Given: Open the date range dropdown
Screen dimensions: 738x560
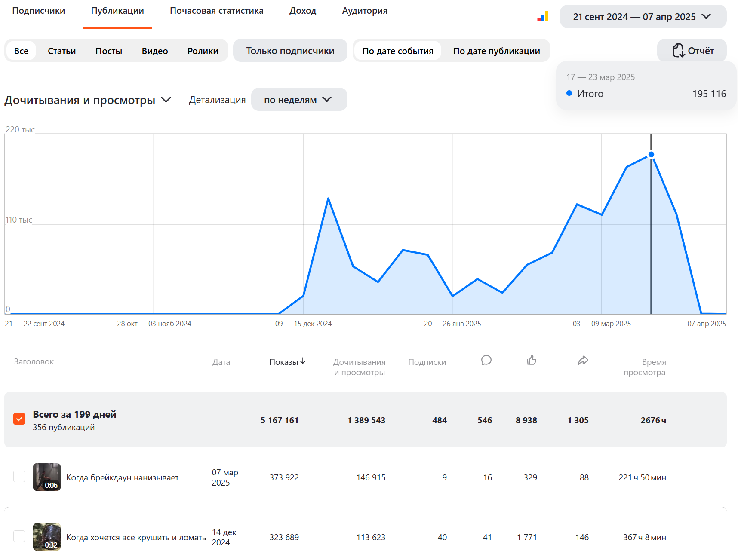Looking at the screenshot, I should [x=643, y=17].
